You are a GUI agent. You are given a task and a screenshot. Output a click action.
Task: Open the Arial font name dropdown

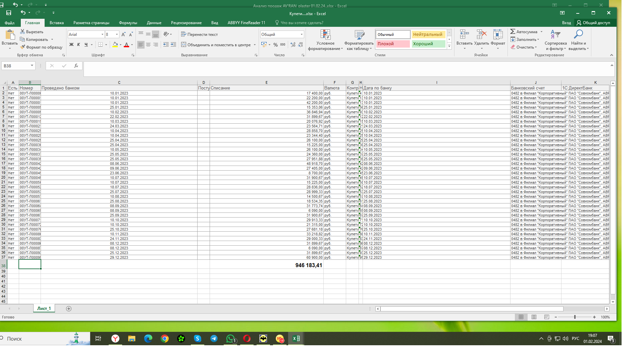point(102,35)
